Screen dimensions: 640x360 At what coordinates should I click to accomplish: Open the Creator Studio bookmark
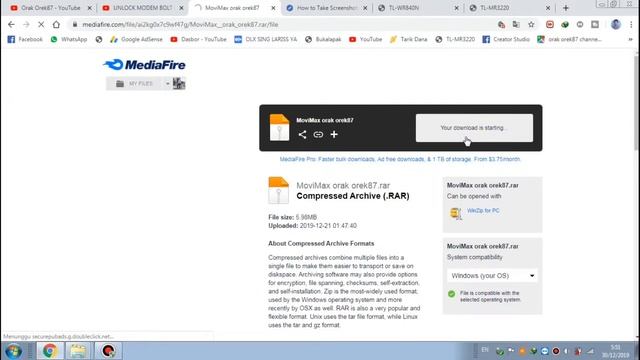click(506, 40)
